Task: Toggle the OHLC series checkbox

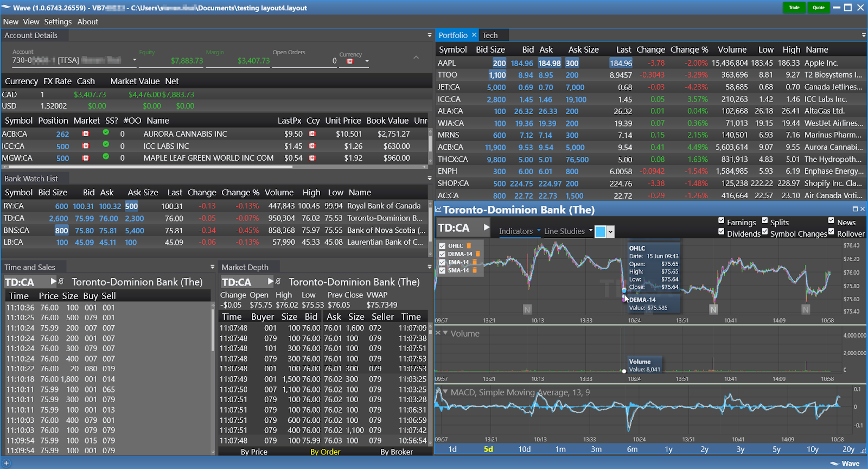Action: tap(443, 246)
